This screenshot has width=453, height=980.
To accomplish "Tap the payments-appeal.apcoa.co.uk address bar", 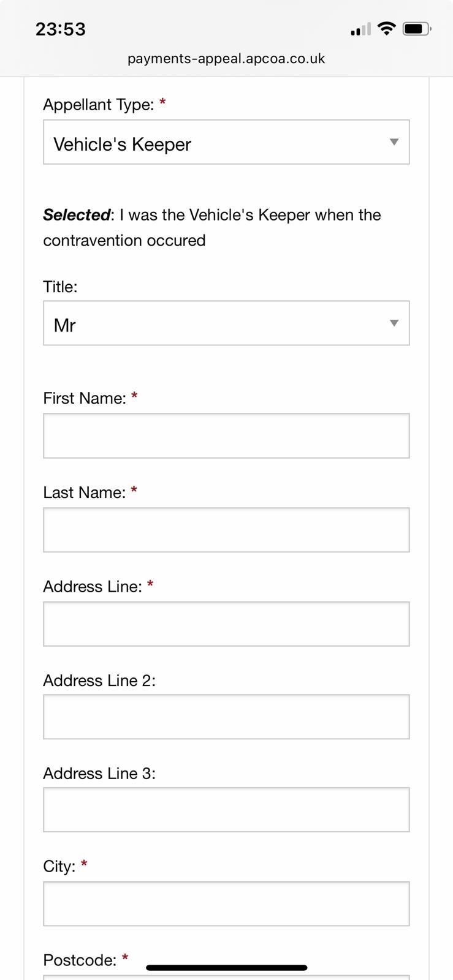I will point(226,59).
